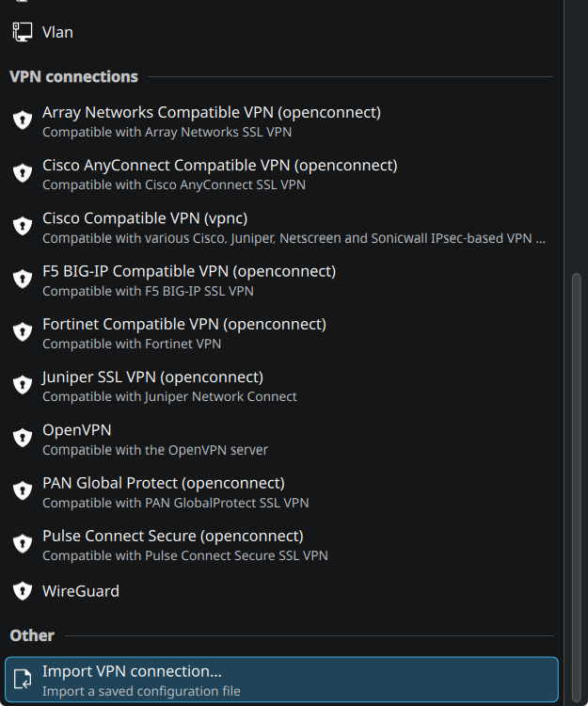The image size is (588, 706).
Task: Click the Array Networks VPN shield icon
Action: click(x=23, y=120)
